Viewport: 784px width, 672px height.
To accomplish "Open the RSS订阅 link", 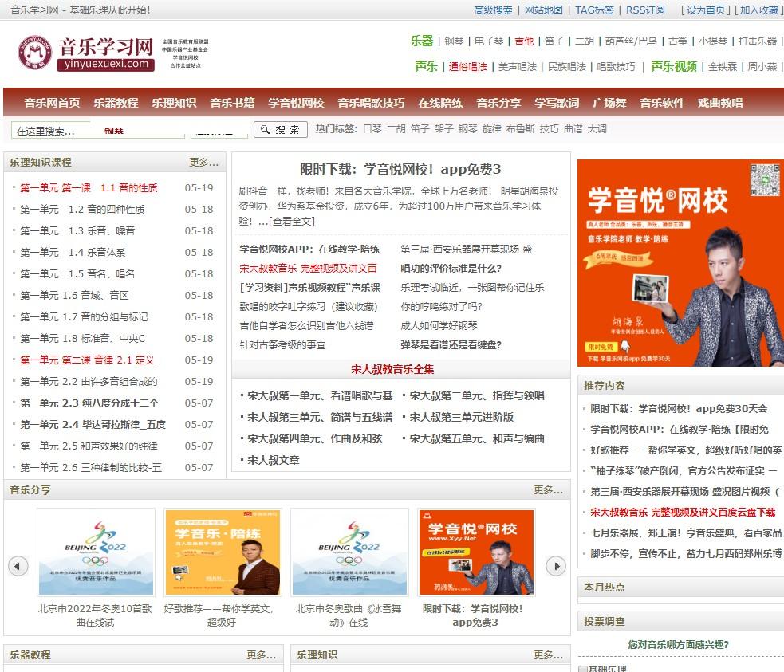I will pyautogui.click(x=644, y=10).
